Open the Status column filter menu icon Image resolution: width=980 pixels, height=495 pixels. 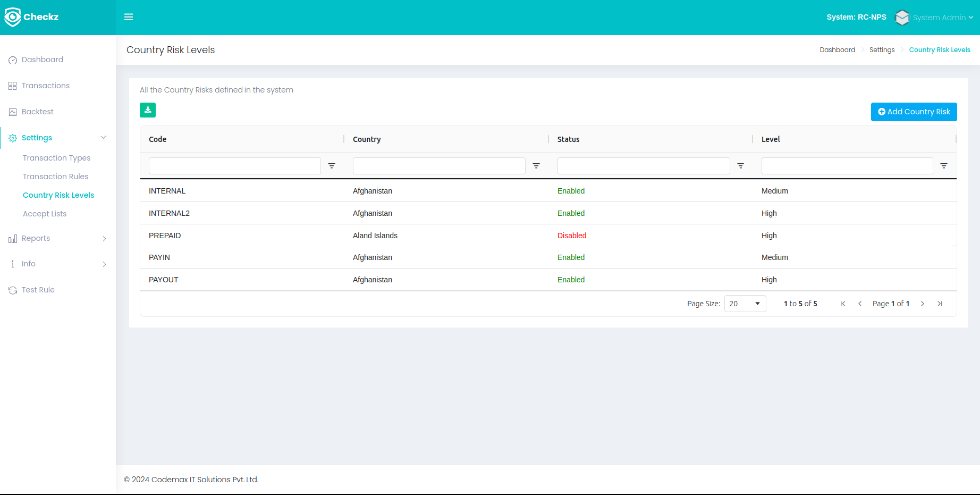(x=740, y=166)
